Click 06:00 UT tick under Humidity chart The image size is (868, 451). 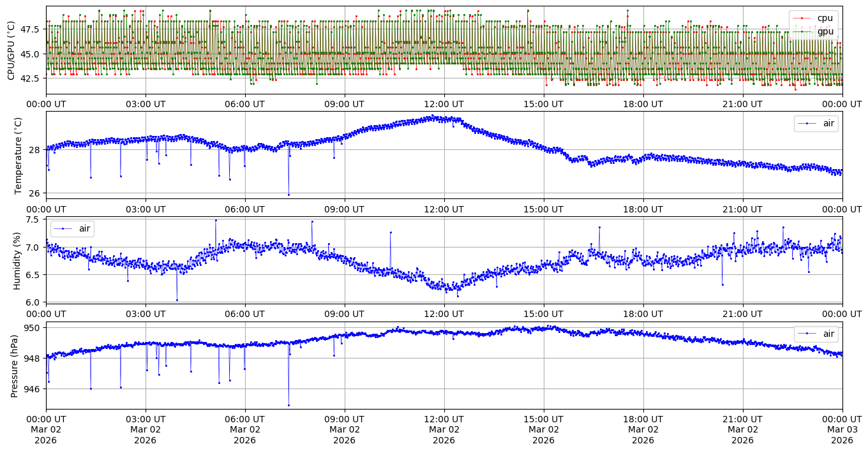[244, 314]
